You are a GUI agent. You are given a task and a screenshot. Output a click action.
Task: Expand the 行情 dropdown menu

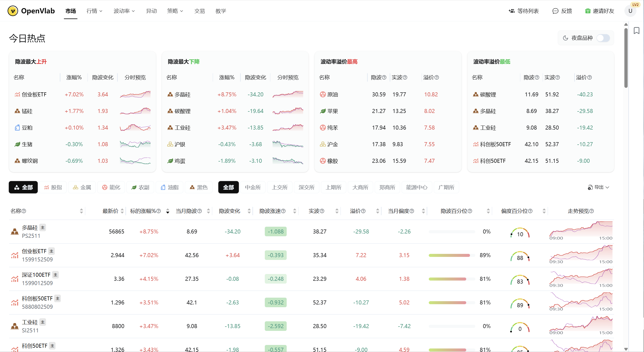point(94,11)
